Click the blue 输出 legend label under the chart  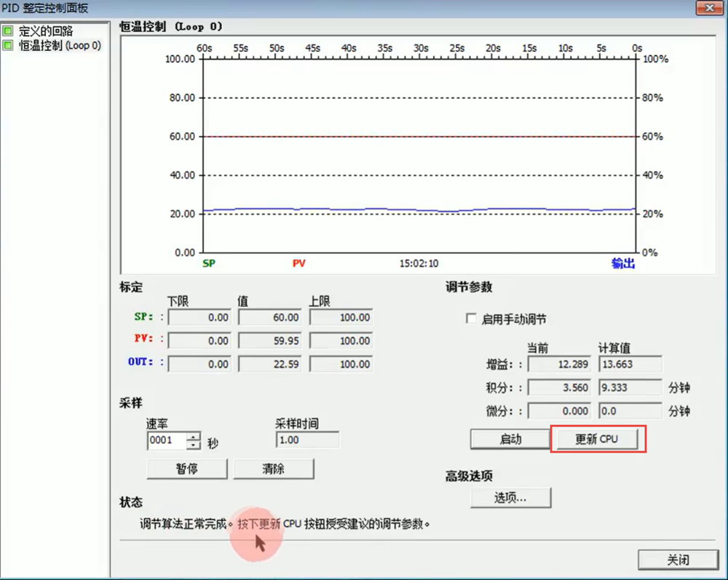[x=622, y=263]
